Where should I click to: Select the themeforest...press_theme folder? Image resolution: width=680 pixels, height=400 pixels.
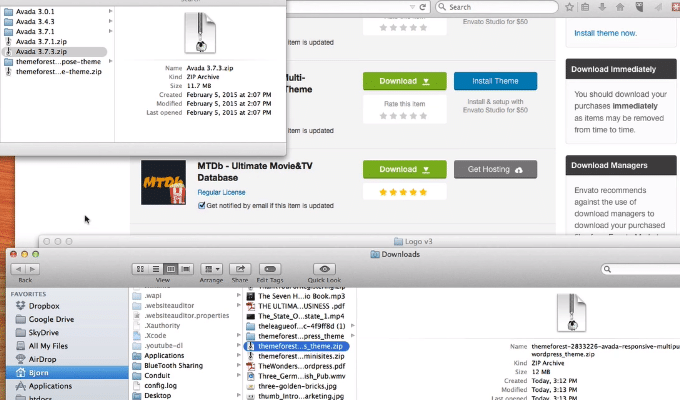click(x=301, y=336)
